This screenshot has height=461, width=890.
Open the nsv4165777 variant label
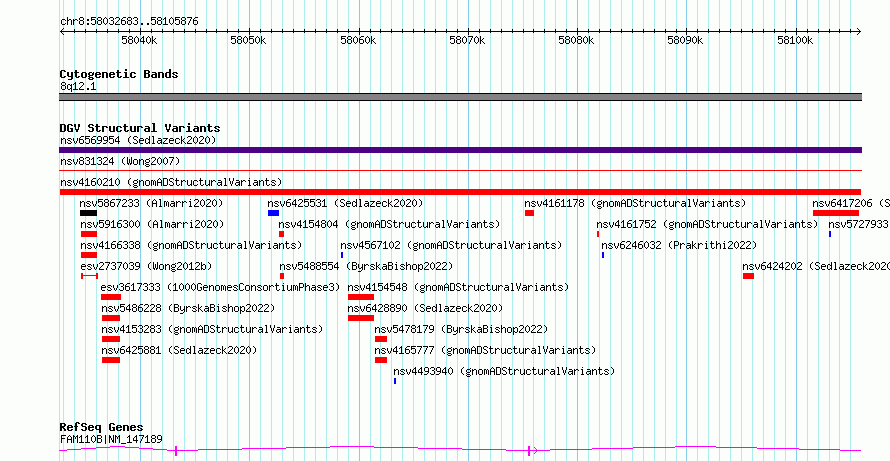tap(485, 350)
